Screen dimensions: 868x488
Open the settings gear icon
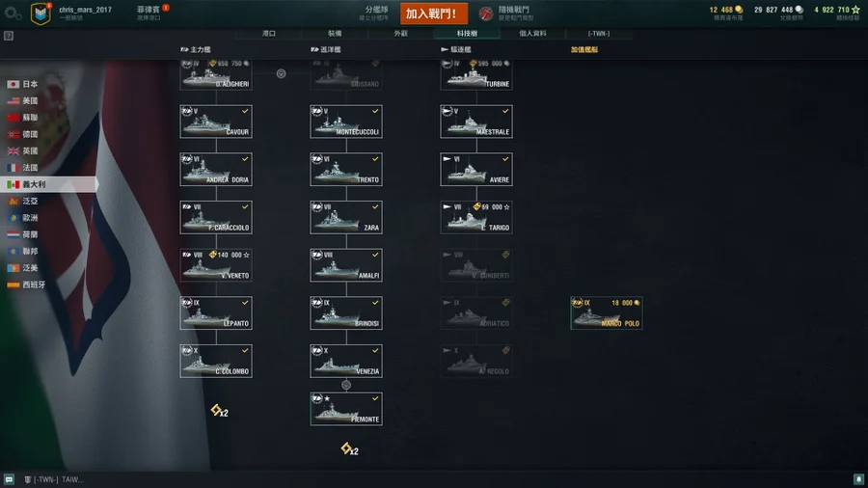point(11,14)
